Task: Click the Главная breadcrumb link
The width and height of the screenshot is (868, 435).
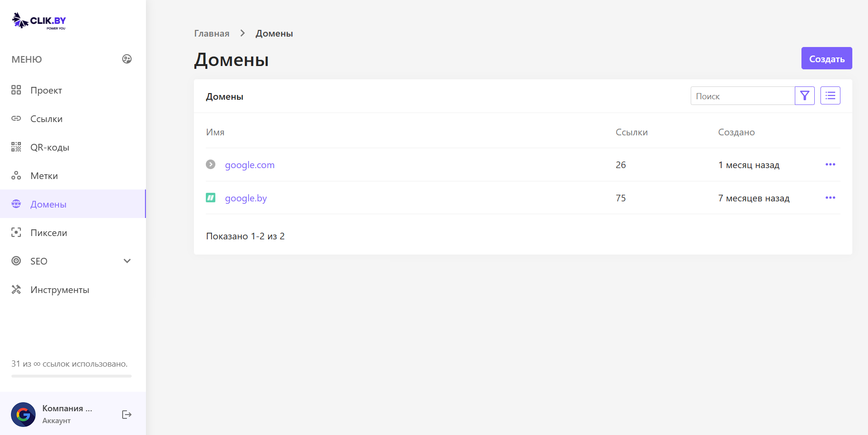Action: [x=212, y=34]
